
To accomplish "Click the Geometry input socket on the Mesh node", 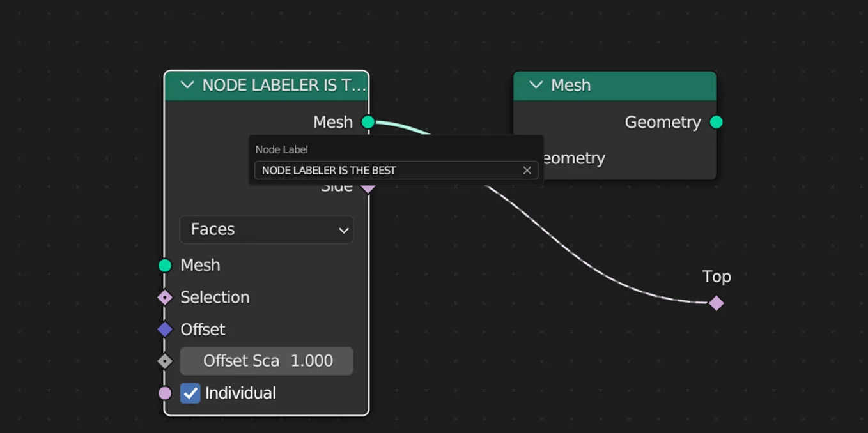I will point(515,158).
